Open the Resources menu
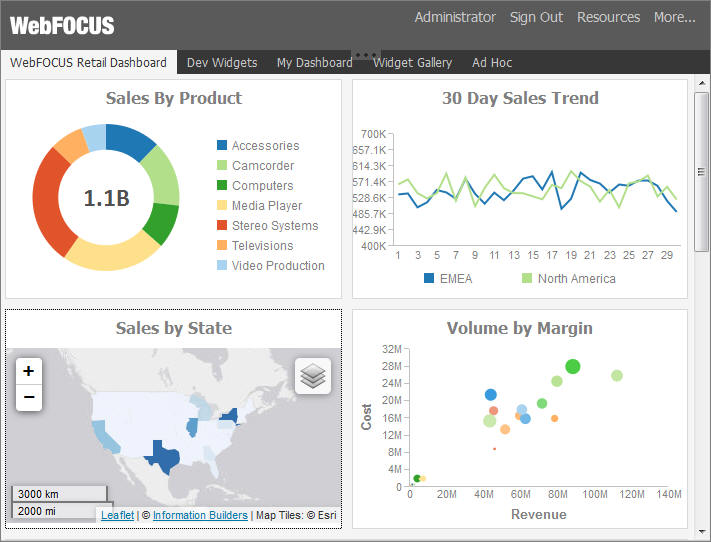The height and width of the screenshot is (542, 711). coord(609,17)
